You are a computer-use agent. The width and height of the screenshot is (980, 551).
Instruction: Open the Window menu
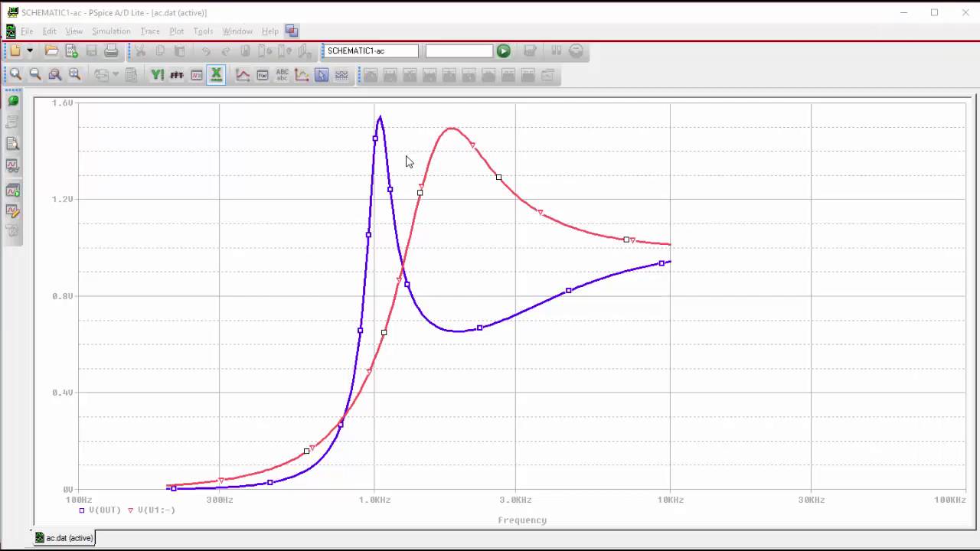pyautogui.click(x=237, y=31)
